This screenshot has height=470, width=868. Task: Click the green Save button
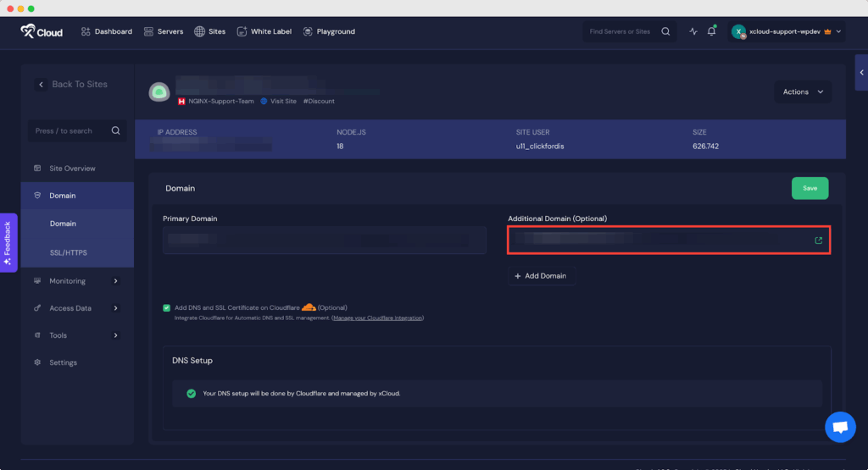pyautogui.click(x=810, y=188)
